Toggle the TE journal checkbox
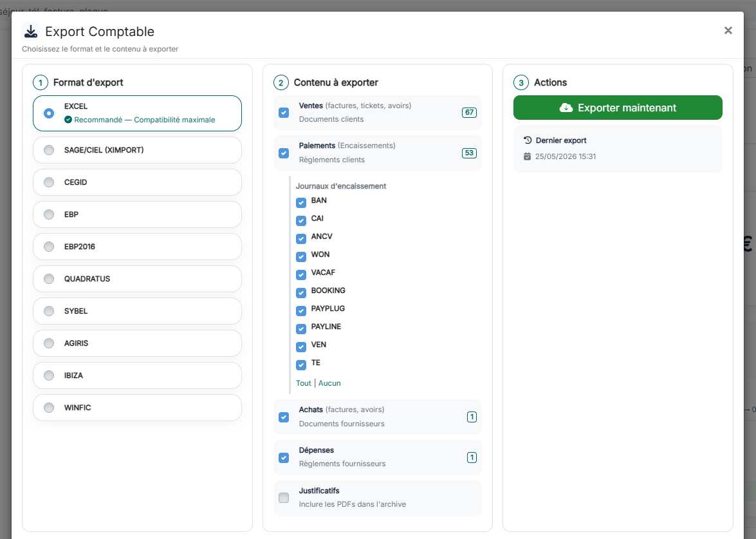This screenshot has width=756, height=539. 301,364
